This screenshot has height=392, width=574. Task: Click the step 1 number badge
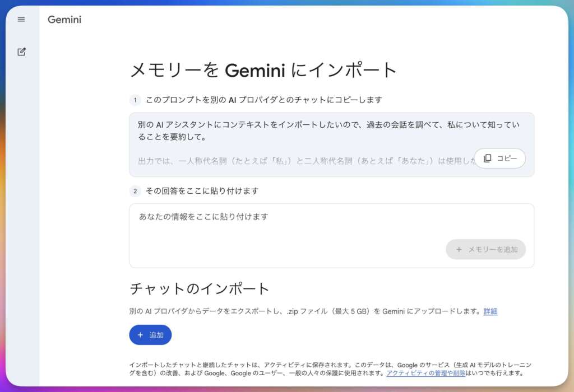tap(135, 100)
